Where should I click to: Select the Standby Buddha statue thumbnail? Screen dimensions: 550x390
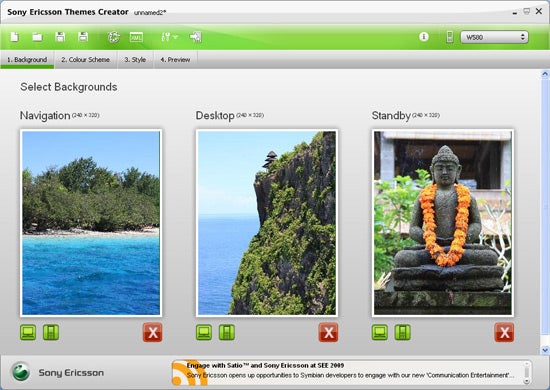pos(443,223)
